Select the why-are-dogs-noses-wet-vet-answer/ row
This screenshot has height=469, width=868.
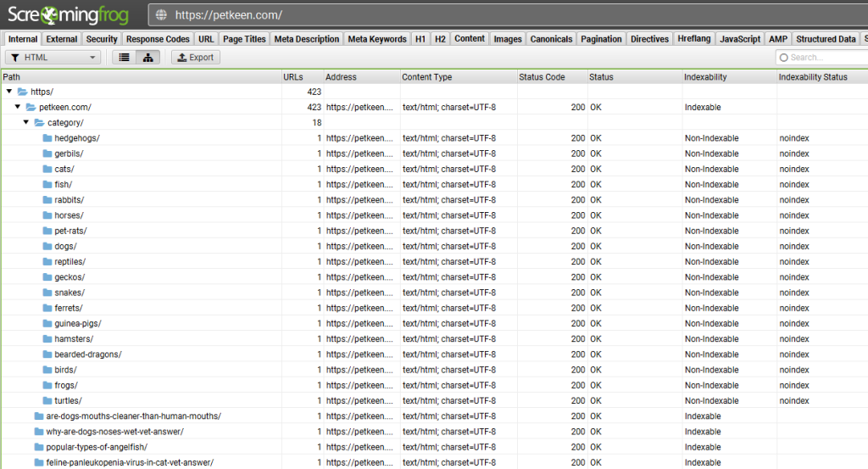434,432
